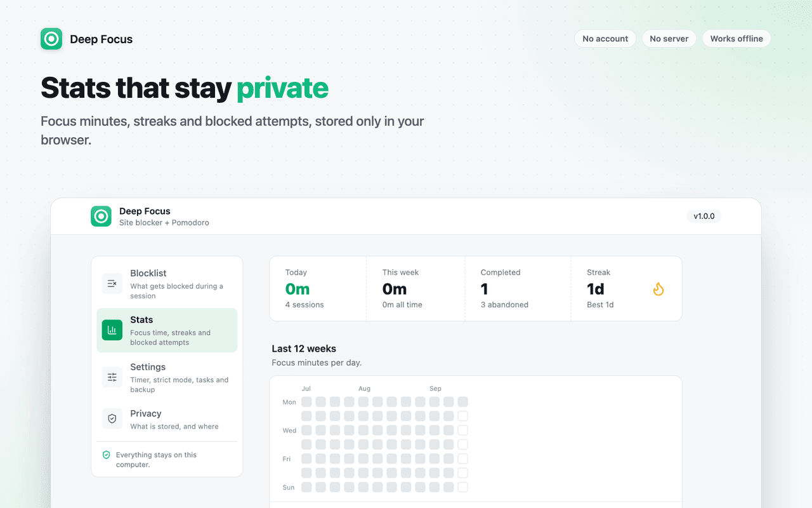Click the small shield icon near Everything stays text
812x508 pixels.
(107, 455)
